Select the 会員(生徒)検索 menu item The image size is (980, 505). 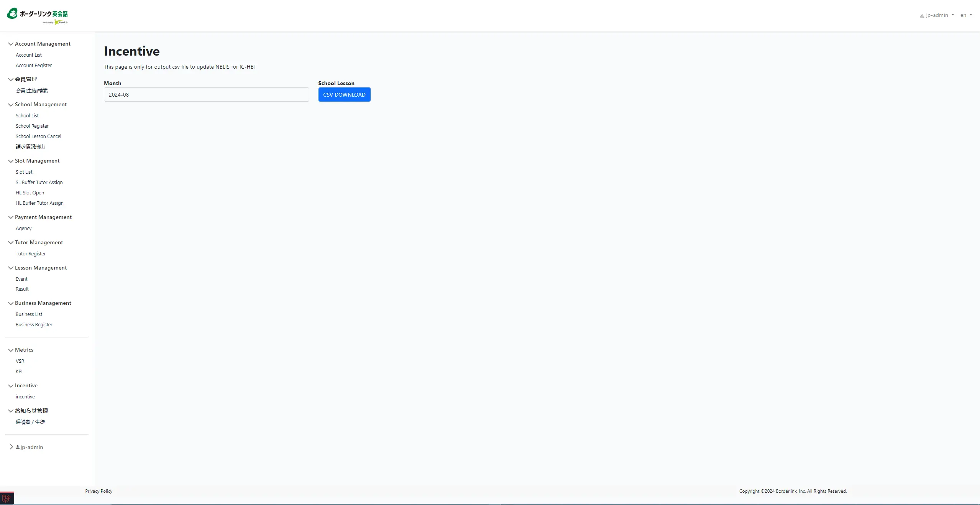[32, 91]
